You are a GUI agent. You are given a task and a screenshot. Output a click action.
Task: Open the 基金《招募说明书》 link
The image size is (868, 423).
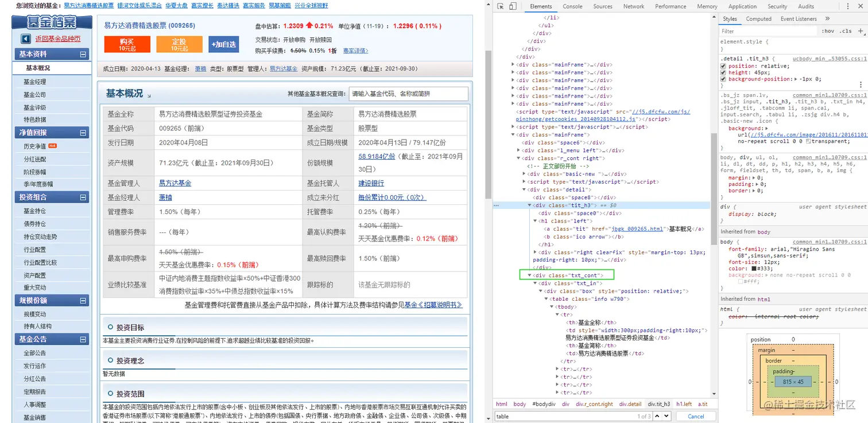coord(433,305)
